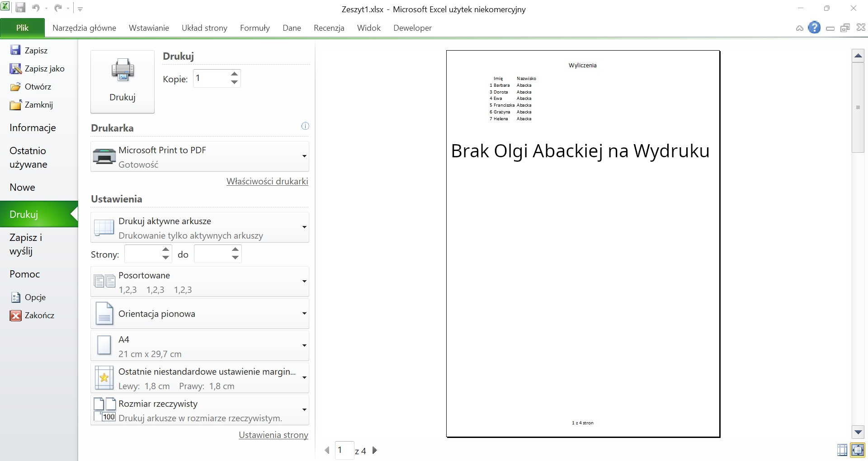Expand the Drukuj aktywne arkusze dropdown
Viewport: 868px width, 461px height.
pos(200,227)
